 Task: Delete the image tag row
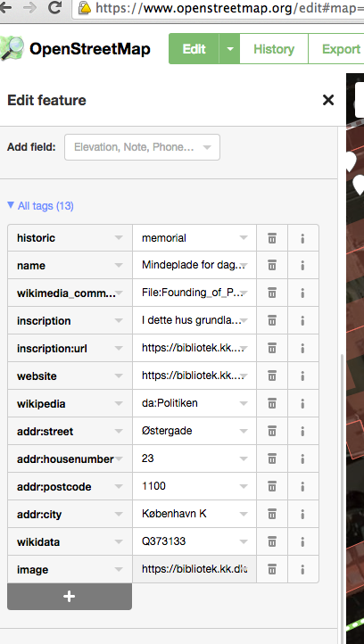272,569
